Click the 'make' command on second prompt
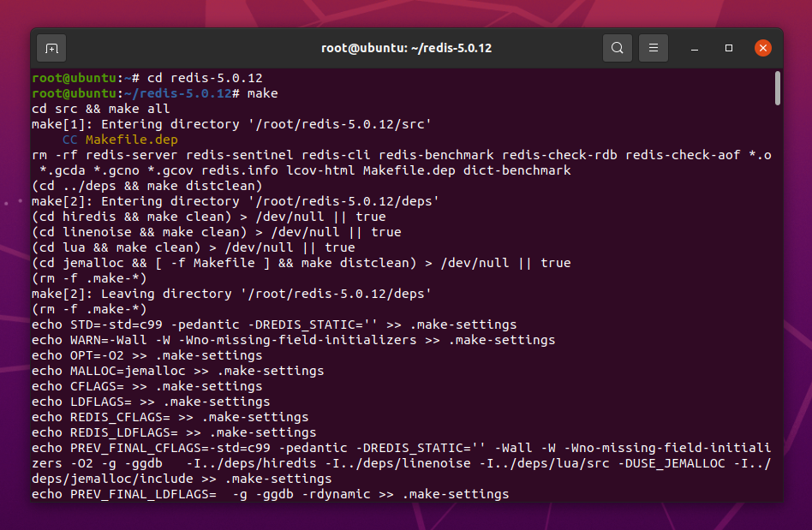 (x=263, y=93)
